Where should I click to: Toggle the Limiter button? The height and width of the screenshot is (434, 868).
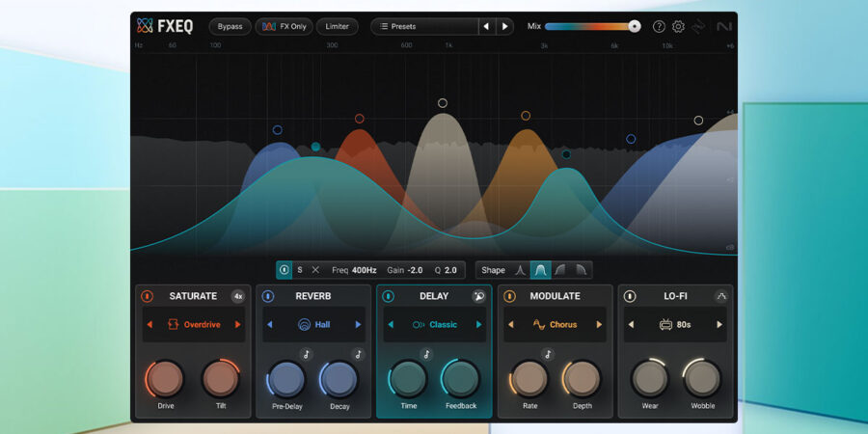pos(338,27)
